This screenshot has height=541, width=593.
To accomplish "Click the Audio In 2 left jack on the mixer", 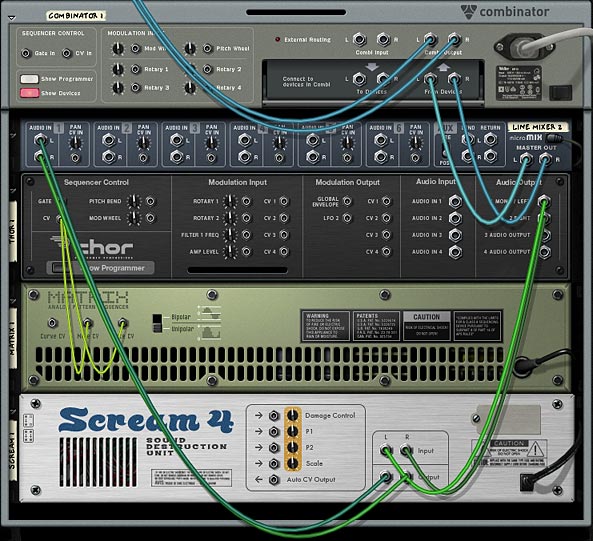I will point(109,140).
